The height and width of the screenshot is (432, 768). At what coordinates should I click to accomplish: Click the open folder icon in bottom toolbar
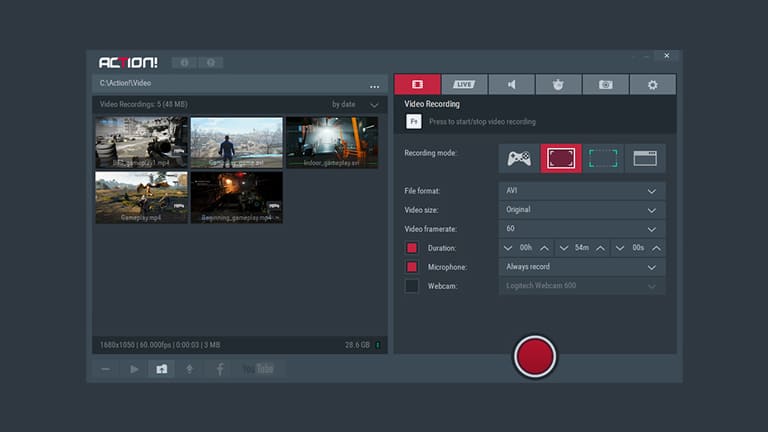161,369
